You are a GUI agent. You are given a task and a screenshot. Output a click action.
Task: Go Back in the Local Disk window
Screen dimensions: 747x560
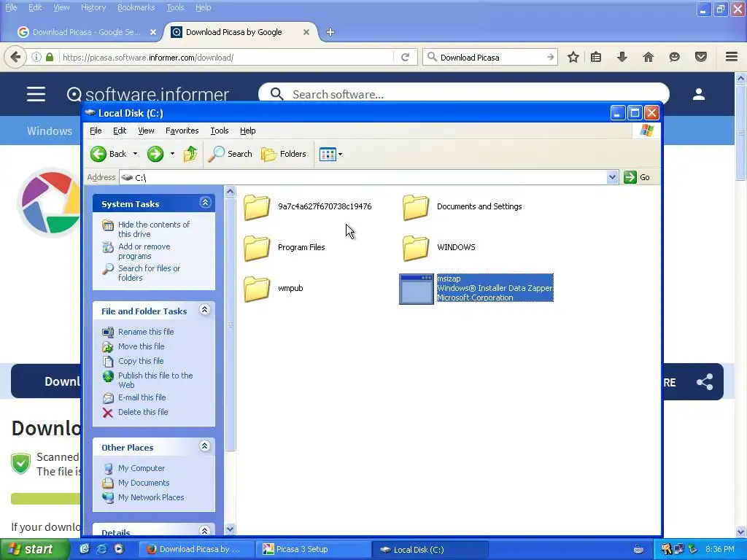point(109,154)
